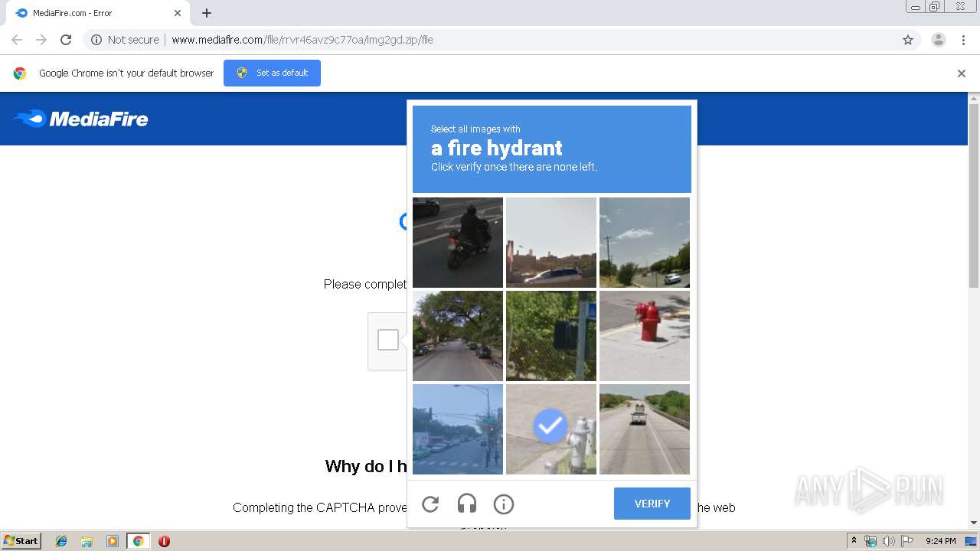980x551 pixels.
Task: Open the CAPTCHA help info icon
Action: (504, 504)
